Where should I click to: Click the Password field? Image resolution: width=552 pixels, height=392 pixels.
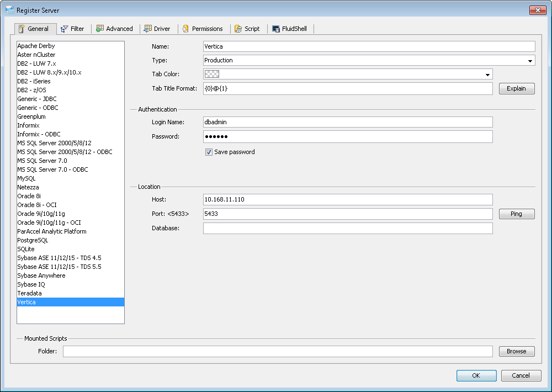click(x=348, y=137)
